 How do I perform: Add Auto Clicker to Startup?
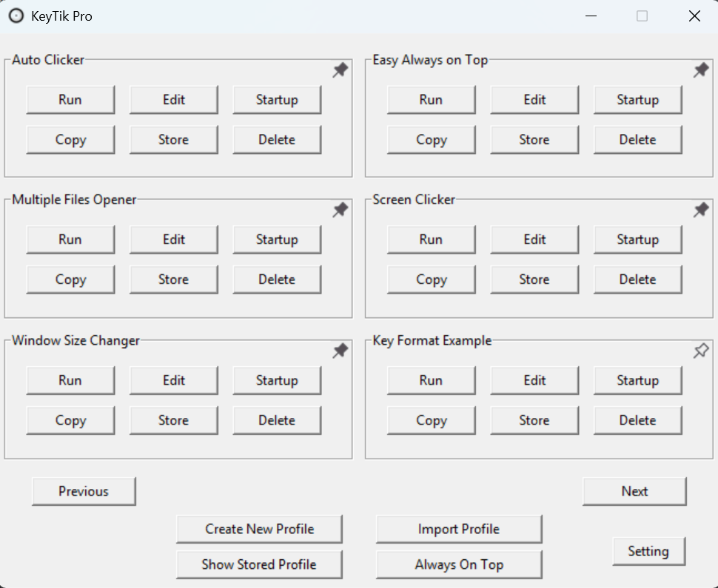(x=277, y=99)
